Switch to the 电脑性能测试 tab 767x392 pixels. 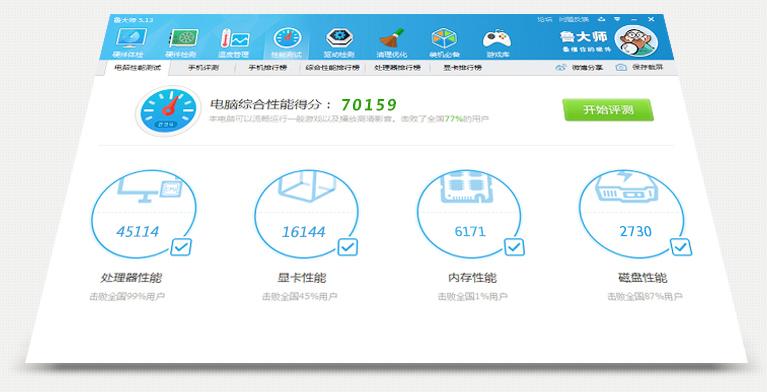(137, 68)
